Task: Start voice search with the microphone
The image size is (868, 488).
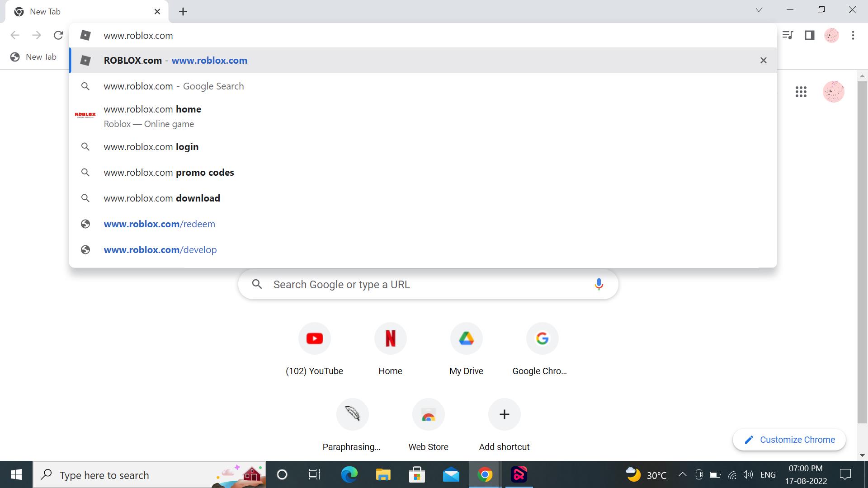Action: [599, 284]
